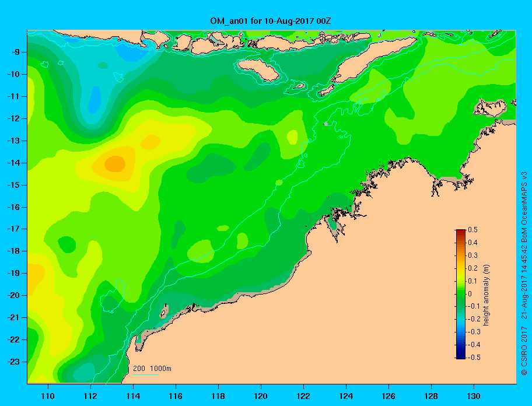
Task: Click the positive 0.1 color scale value
Action: (x=473, y=281)
